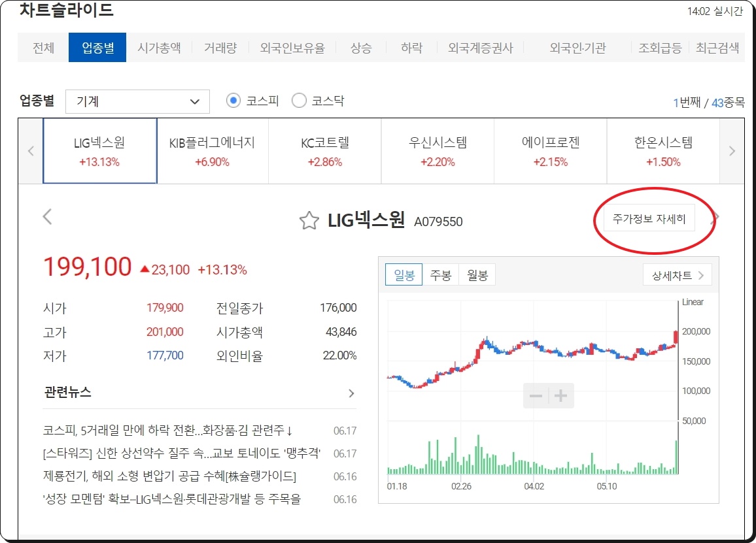Open news '제룡전기, 해외 소형 변압기 공급 수혜'
The width and height of the screenshot is (756, 543).
[x=169, y=476]
